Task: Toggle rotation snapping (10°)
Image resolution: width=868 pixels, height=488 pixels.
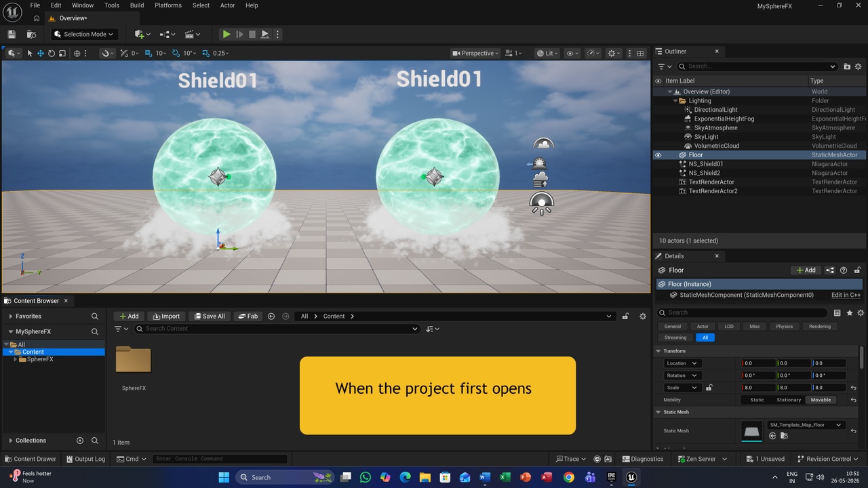Action: pos(176,53)
